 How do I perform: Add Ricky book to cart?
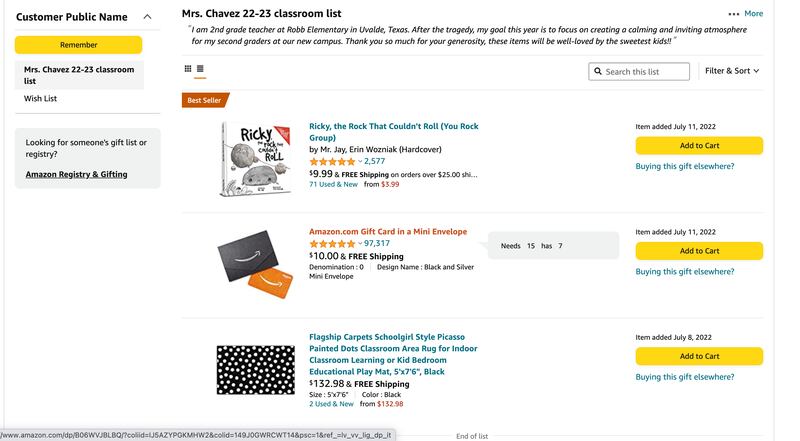(699, 146)
